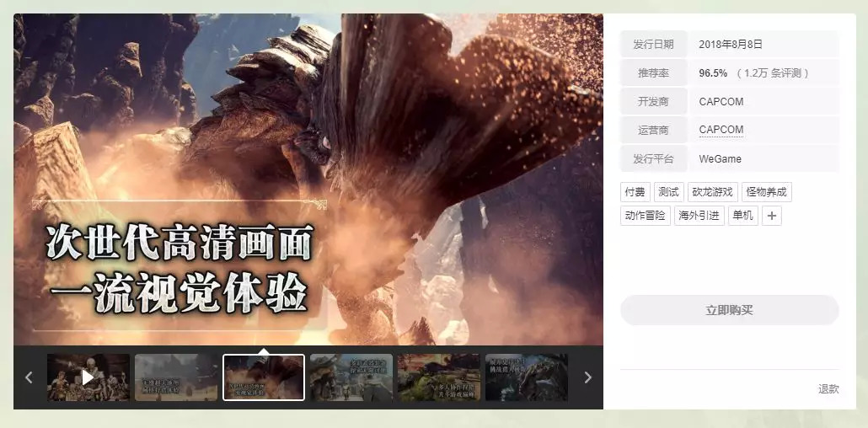Click the 立即购买 buy button
868x428 pixels.
coord(729,310)
